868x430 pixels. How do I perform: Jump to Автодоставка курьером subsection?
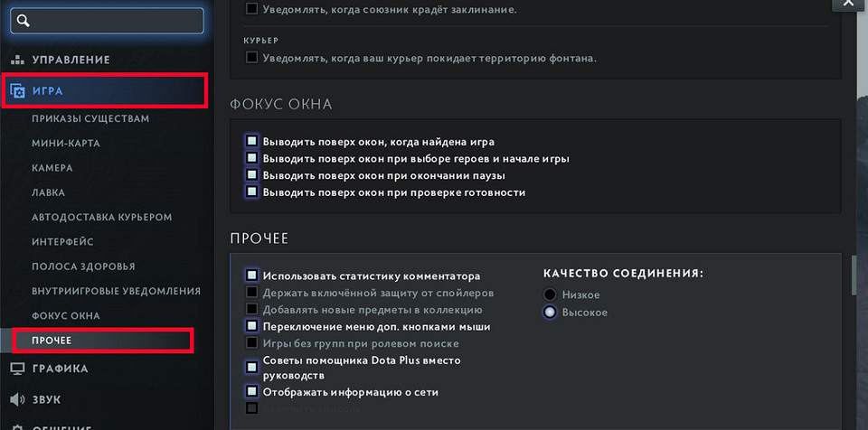[x=101, y=217]
